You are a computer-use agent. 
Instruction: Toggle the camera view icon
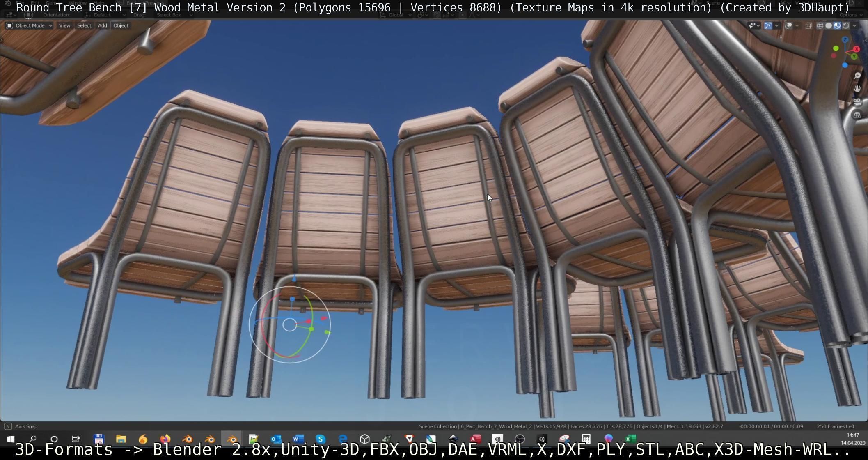pos(857,102)
